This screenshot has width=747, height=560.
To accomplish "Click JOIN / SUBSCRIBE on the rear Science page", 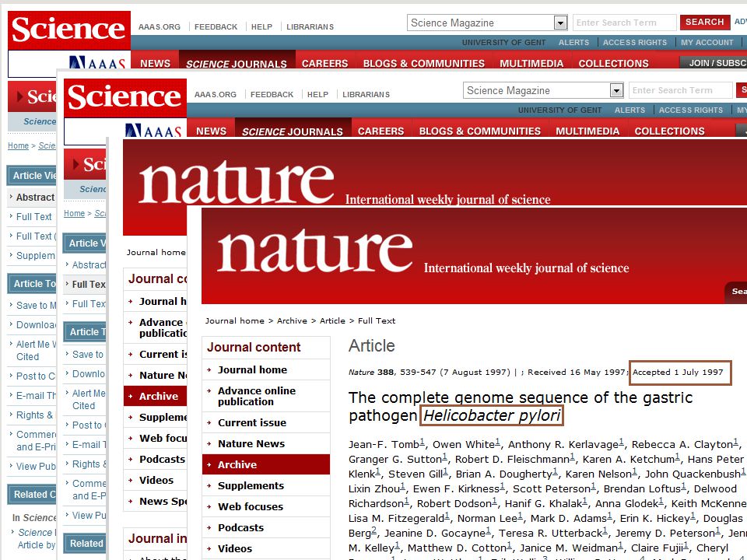I will tap(714, 63).
